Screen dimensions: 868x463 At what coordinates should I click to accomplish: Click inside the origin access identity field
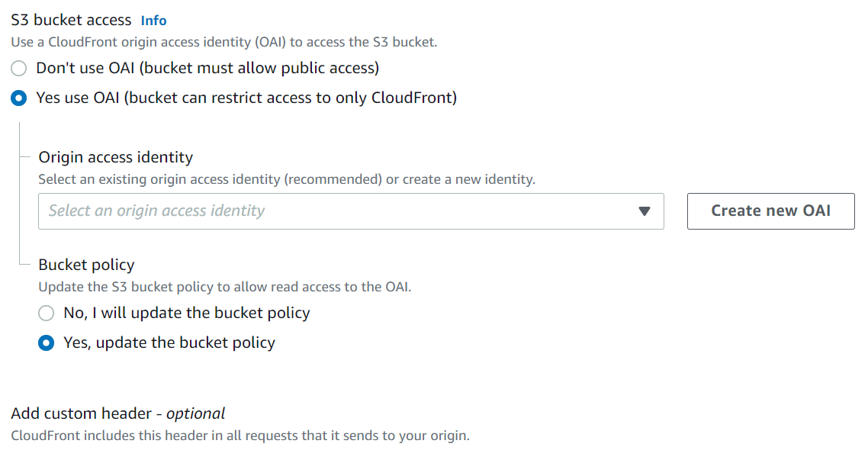pos(305,211)
